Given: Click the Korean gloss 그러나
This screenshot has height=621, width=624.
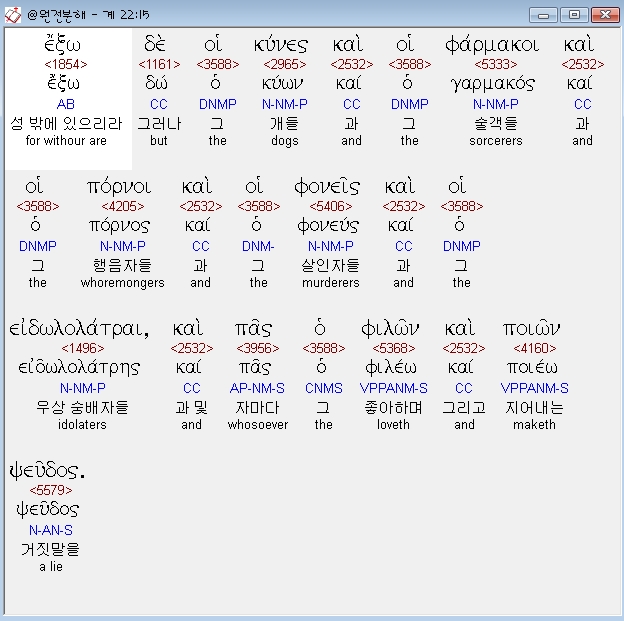Looking at the screenshot, I should (159, 123).
